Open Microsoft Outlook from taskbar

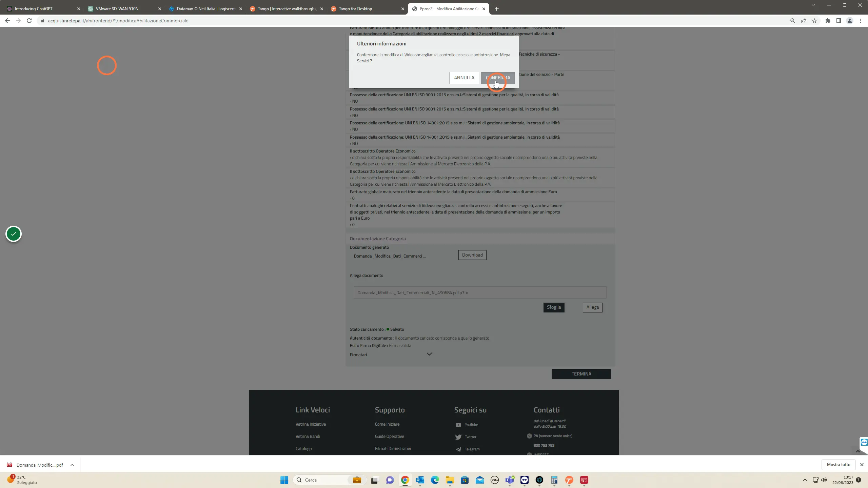(420, 480)
